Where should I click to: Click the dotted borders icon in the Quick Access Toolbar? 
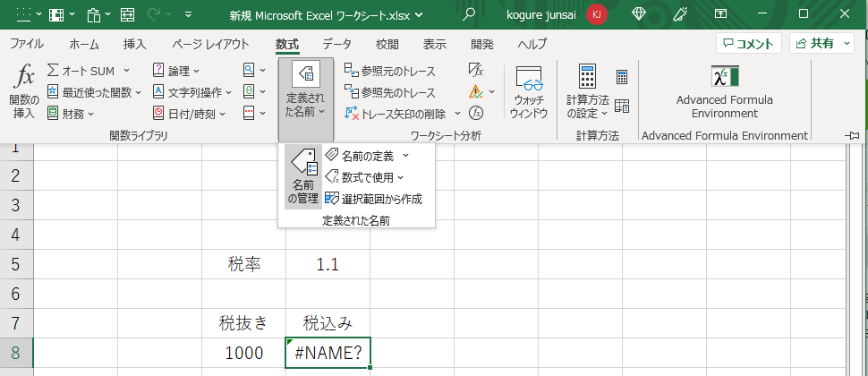pyautogui.click(x=23, y=14)
